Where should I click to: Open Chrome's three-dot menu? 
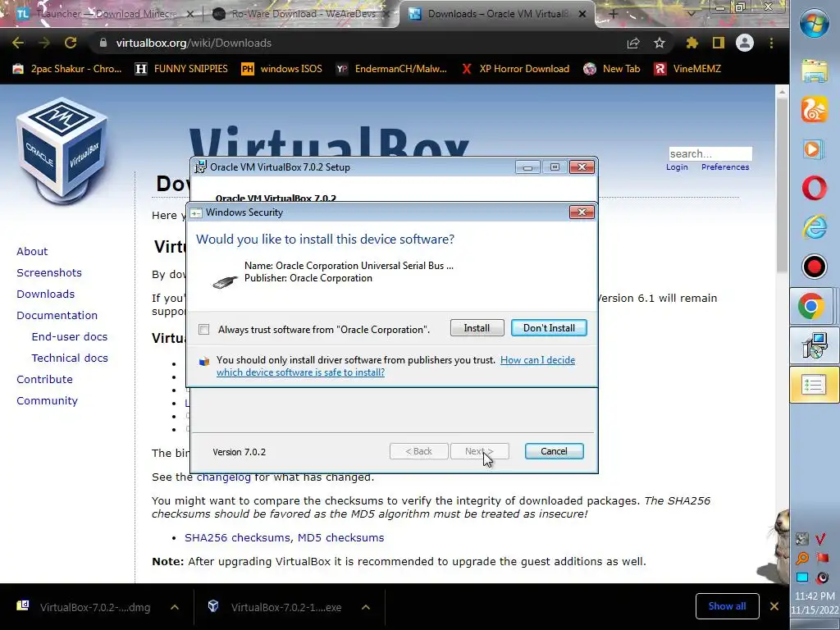click(771, 43)
